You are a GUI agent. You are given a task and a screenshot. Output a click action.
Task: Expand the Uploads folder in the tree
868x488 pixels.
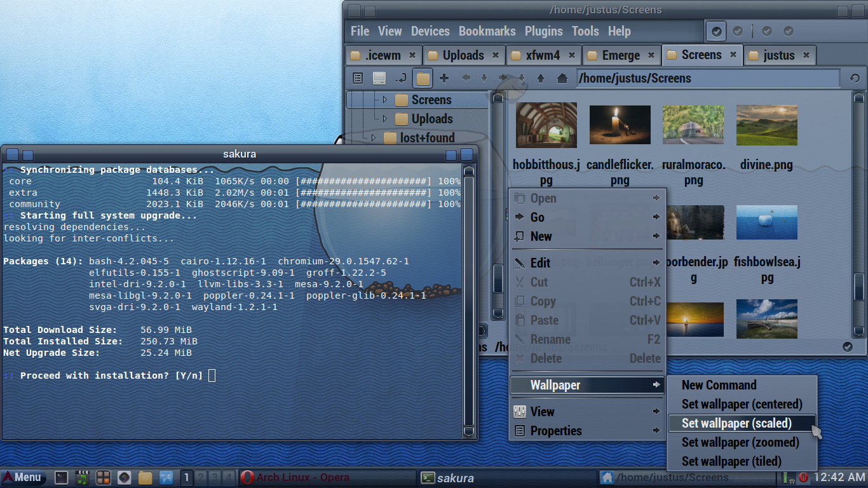coord(384,119)
